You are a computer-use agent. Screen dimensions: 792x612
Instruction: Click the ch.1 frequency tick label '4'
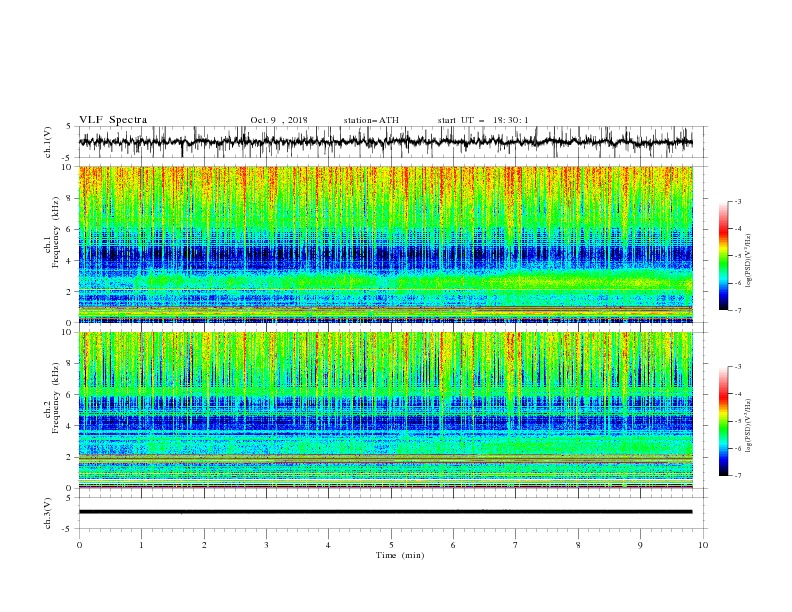pos(70,261)
